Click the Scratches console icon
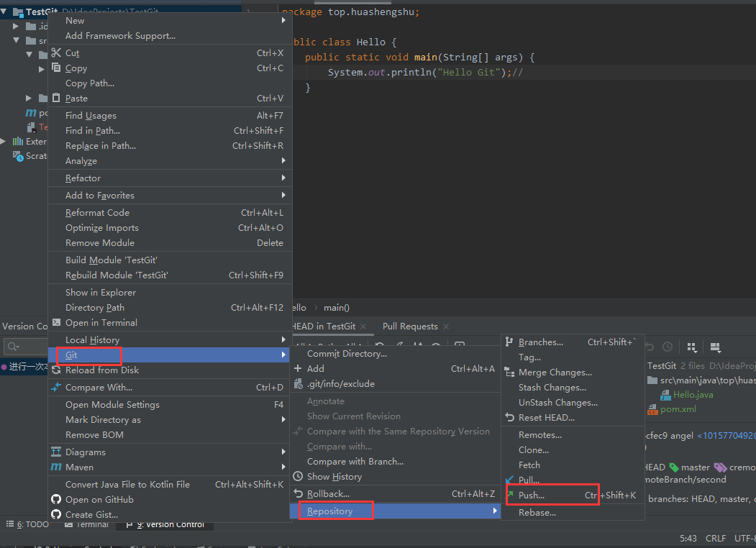Image resolution: width=756 pixels, height=548 pixels. [x=18, y=156]
